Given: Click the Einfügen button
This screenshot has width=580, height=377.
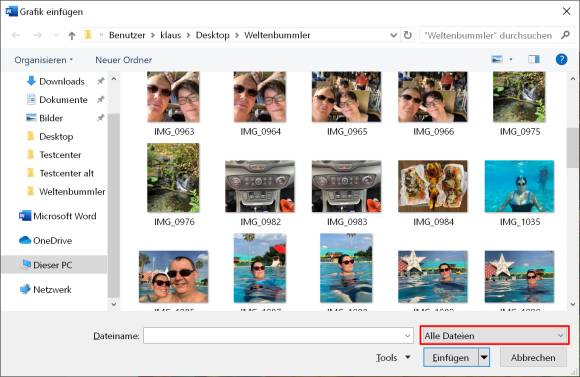Looking at the screenshot, I should point(451,357).
